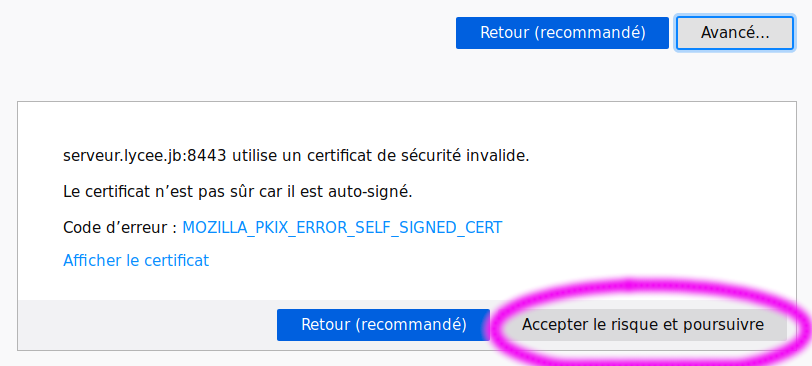This screenshot has width=812, height=366.
Task: Click the auto-signé certificate explanation text
Action: click(x=238, y=192)
